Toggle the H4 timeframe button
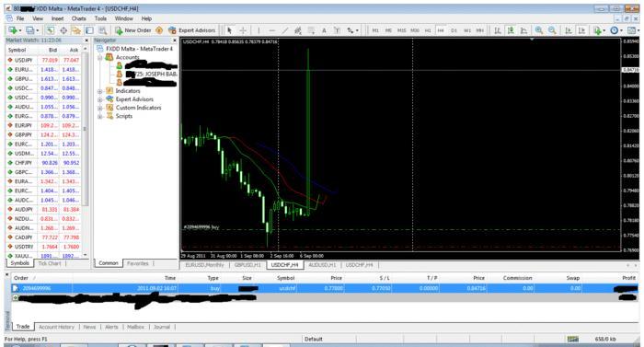This screenshot has width=644, height=347. point(441,30)
